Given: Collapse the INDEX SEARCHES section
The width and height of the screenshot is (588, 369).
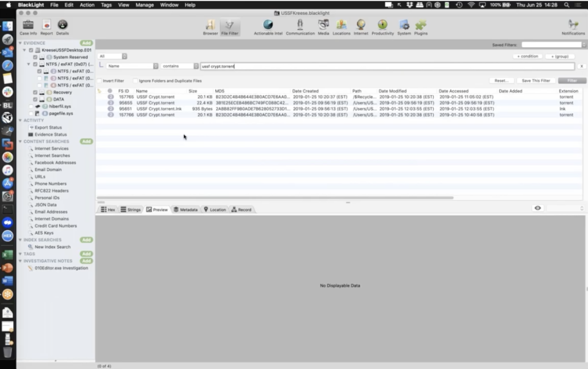Looking at the screenshot, I should click(x=20, y=240).
